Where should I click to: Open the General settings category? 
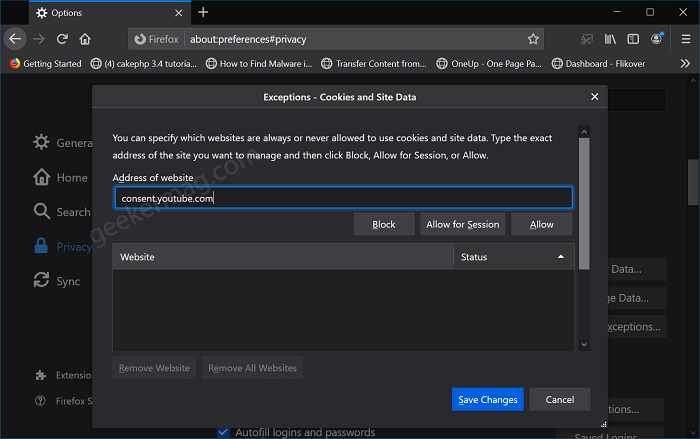click(x=62, y=142)
